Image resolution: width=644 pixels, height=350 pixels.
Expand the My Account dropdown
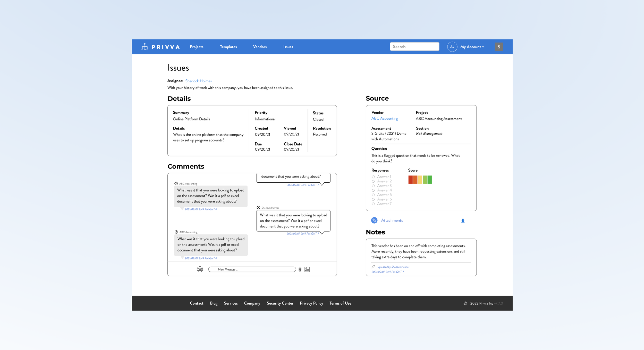pos(472,47)
